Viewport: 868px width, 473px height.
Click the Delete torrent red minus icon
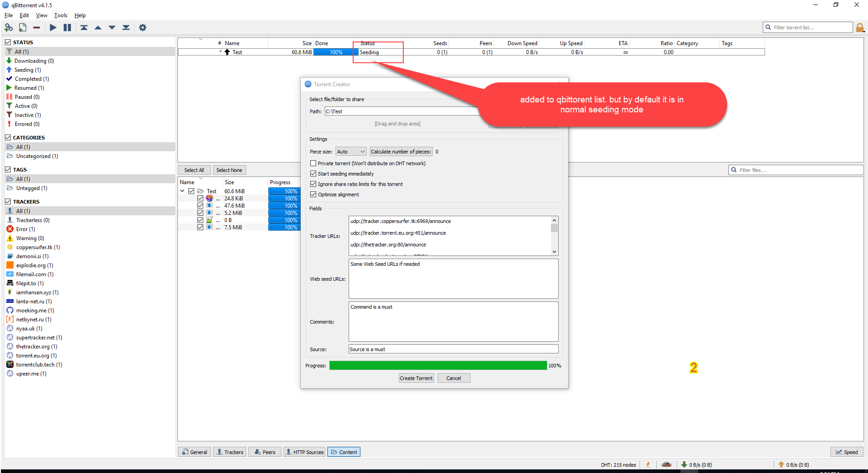tap(37, 28)
